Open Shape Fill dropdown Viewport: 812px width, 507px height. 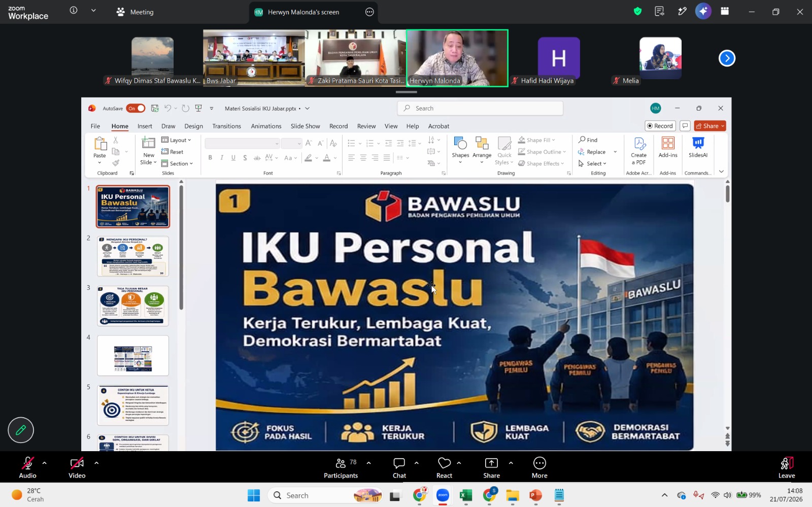coord(537,140)
